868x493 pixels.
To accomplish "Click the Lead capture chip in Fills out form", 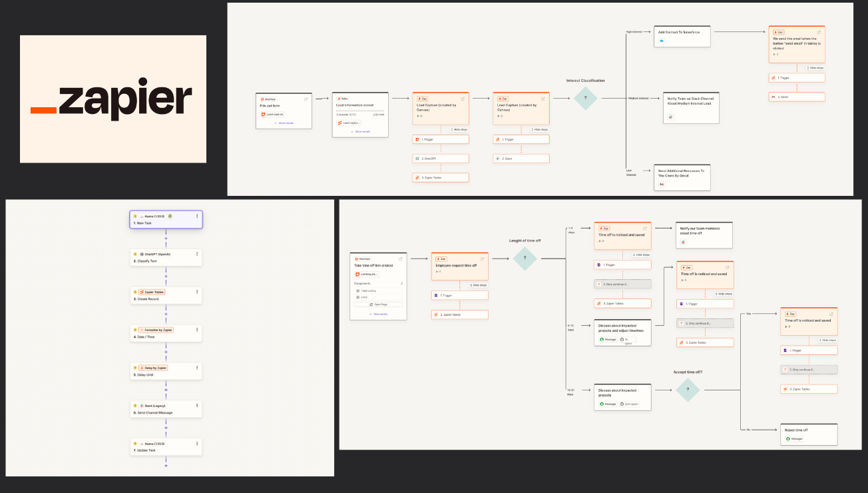I will click(x=273, y=115).
